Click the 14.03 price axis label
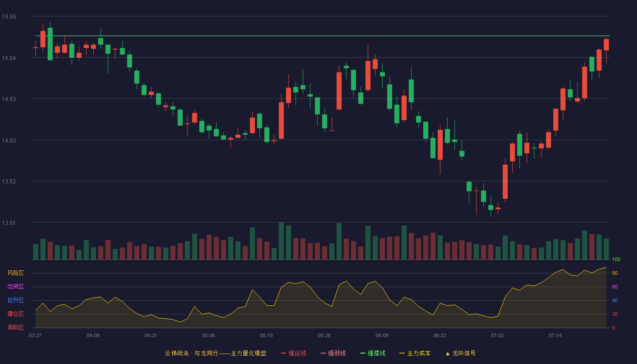 coord(9,140)
